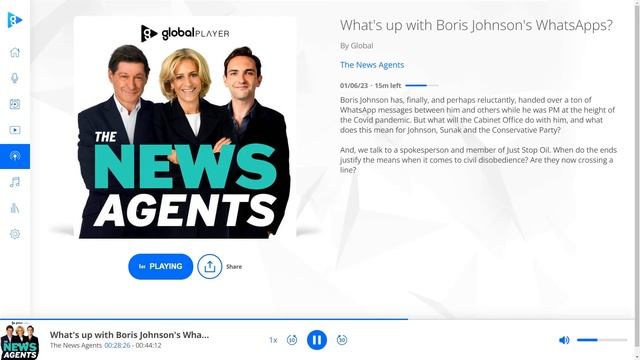Click the Global Player logo in sidebar
The height and width of the screenshot is (360, 640).
(15, 20)
